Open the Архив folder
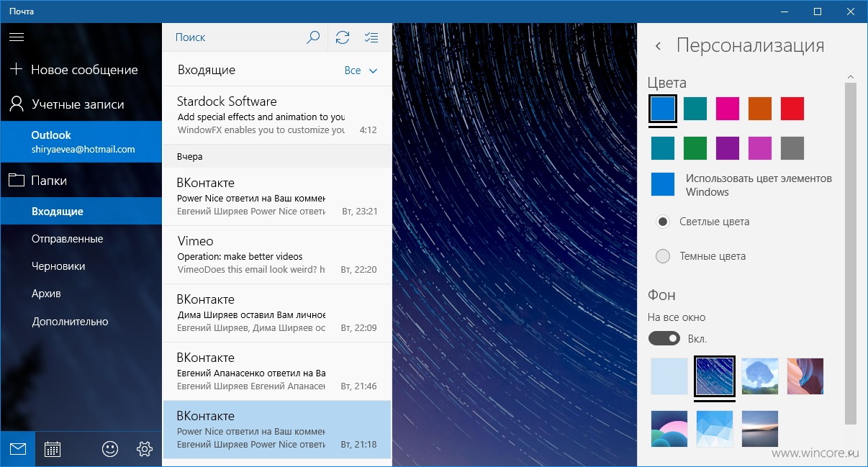This screenshot has width=868, height=467. coord(81,294)
